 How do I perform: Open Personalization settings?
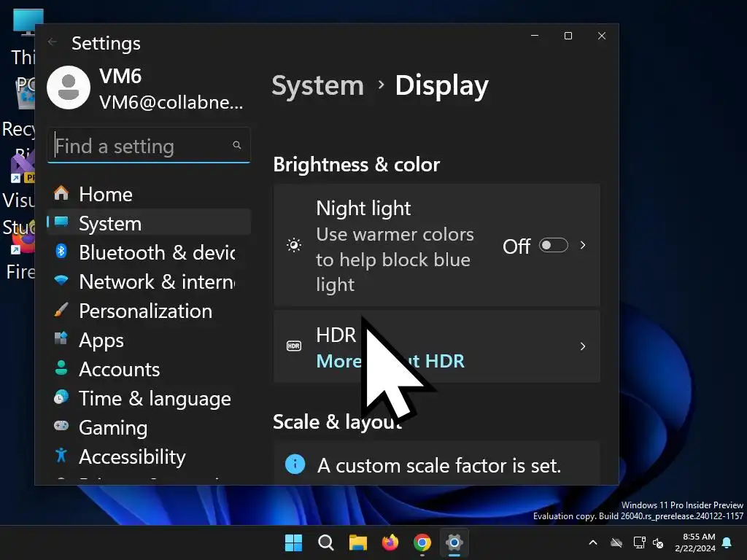tap(149, 311)
